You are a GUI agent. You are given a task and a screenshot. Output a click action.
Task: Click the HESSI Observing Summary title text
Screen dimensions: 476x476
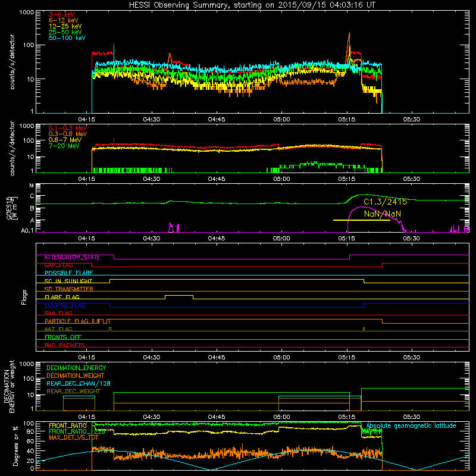point(252,5)
